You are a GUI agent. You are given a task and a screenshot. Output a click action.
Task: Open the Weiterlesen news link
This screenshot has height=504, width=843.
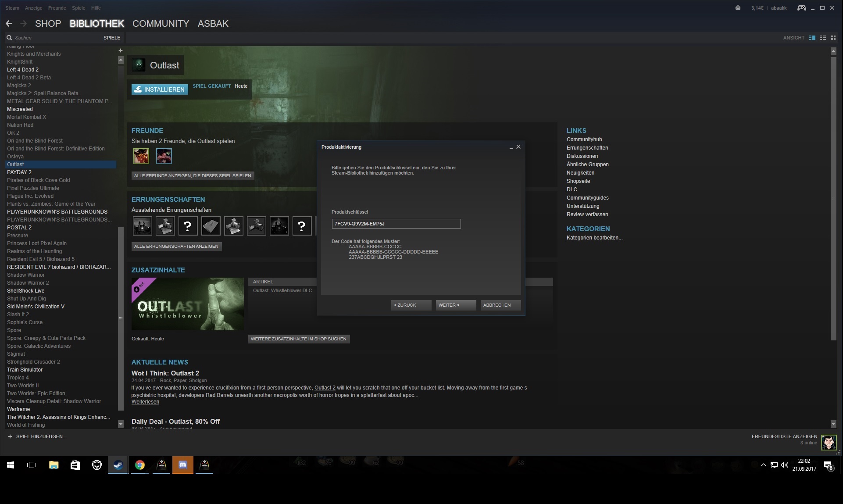[145, 402]
